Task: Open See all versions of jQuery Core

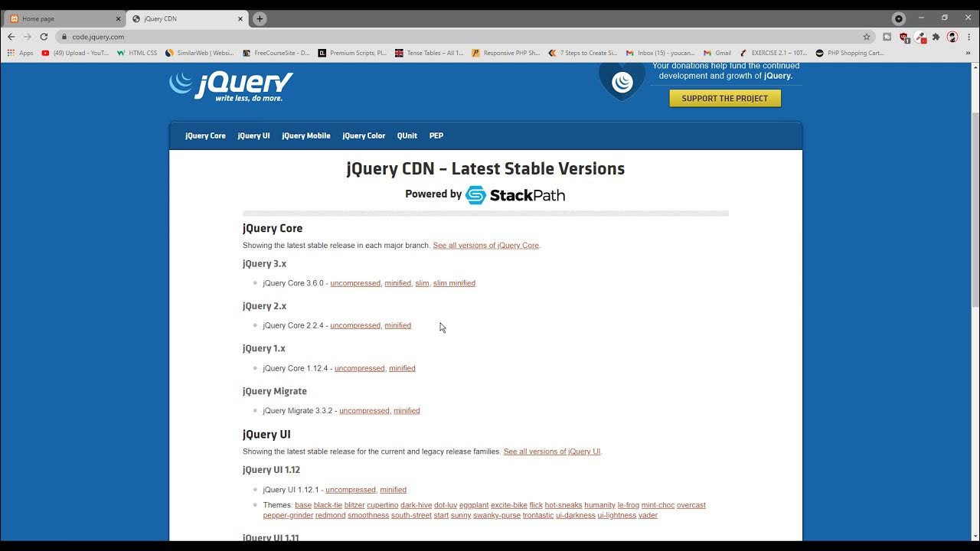Action: (486, 246)
